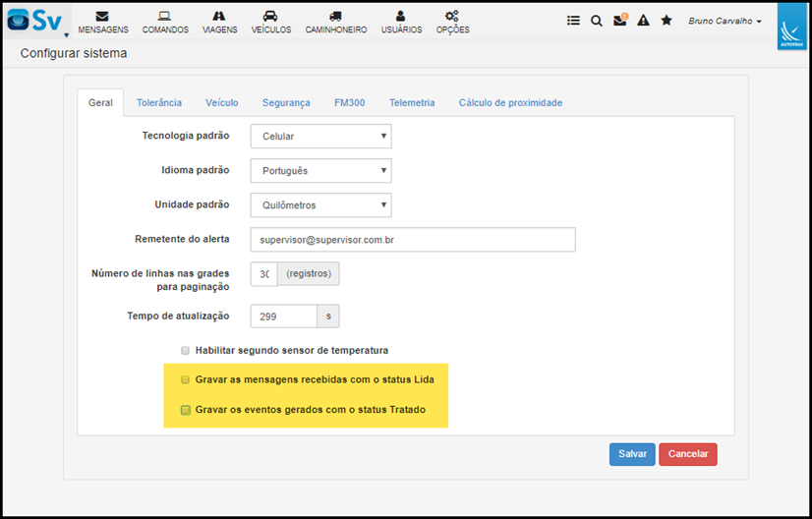Image resolution: width=812 pixels, height=519 pixels.
Task: Switch to the Telemetria tab
Action: click(411, 102)
